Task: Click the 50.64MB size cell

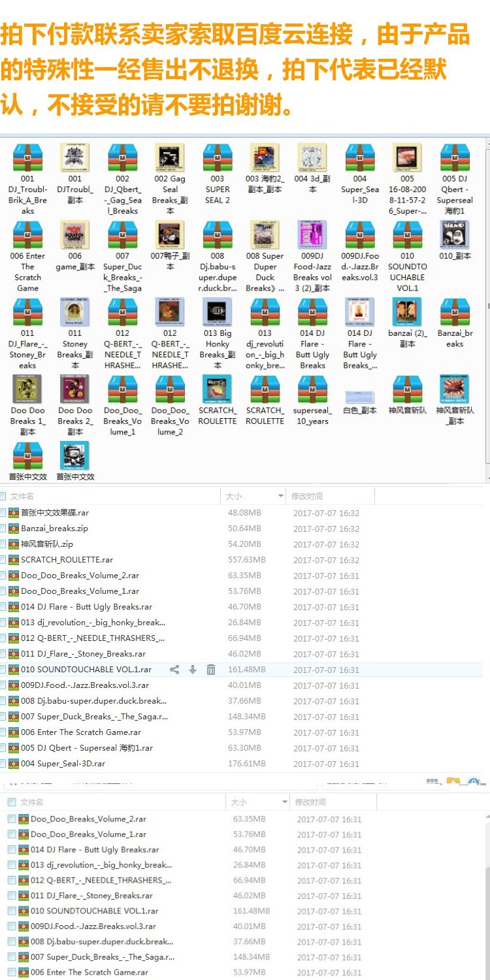Action: [x=244, y=529]
